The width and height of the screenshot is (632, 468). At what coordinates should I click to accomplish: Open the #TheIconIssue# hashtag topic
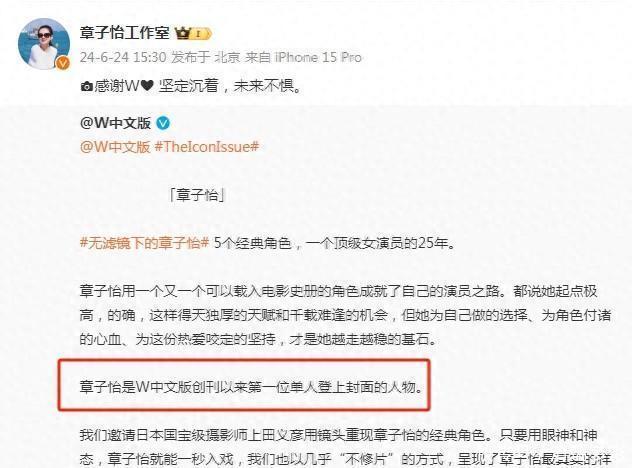click(206, 147)
